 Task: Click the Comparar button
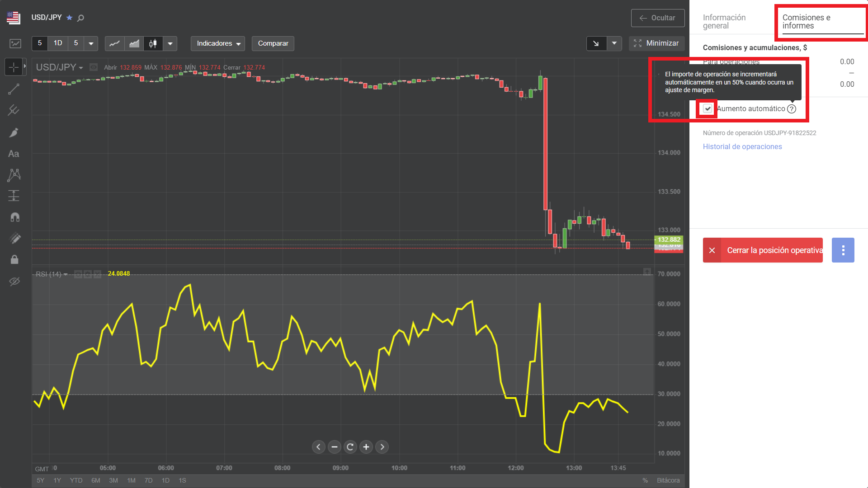273,43
